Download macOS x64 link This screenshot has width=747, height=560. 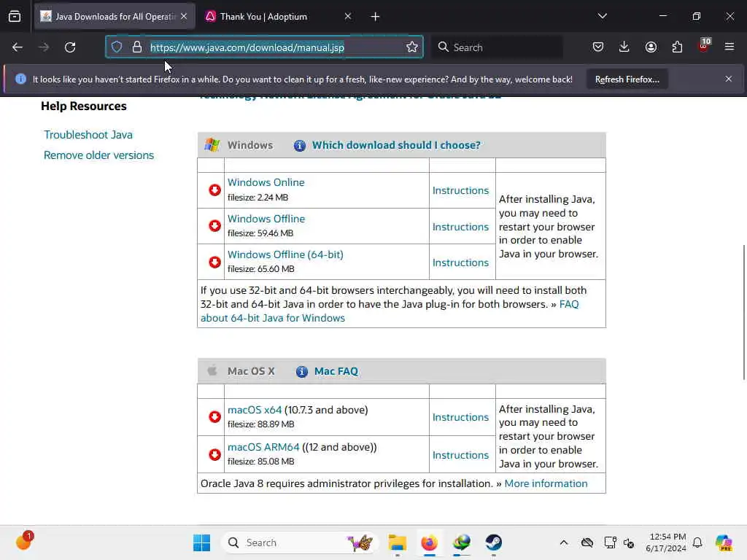(x=255, y=410)
